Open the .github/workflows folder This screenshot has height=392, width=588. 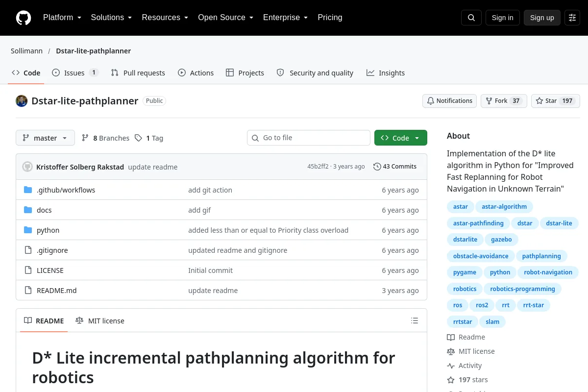click(x=66, y=190)
